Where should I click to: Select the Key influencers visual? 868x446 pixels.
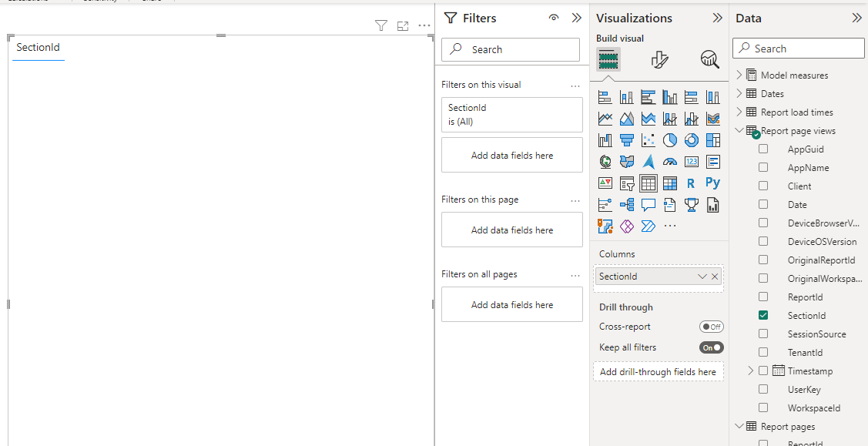point(605,205)
